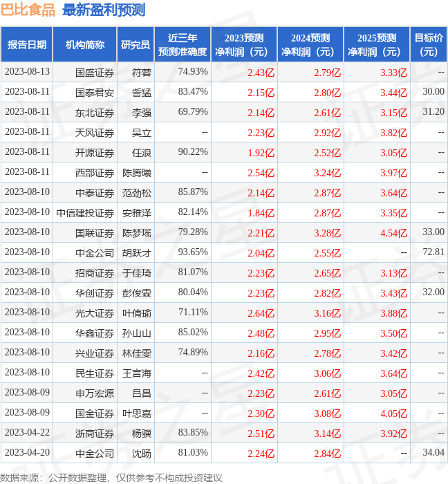Click the 巴比食品 title text

[28, 10]
